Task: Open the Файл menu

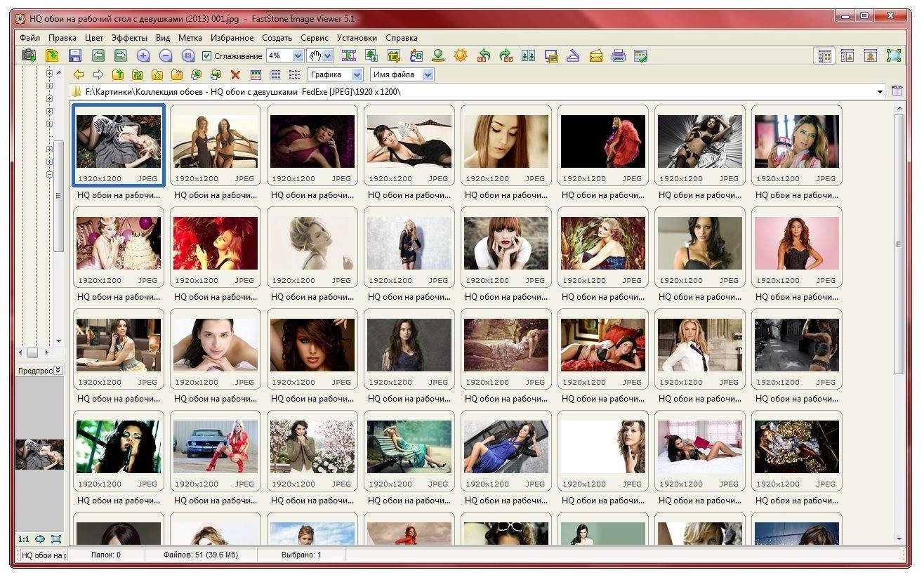Action: [x=29, y=38]
